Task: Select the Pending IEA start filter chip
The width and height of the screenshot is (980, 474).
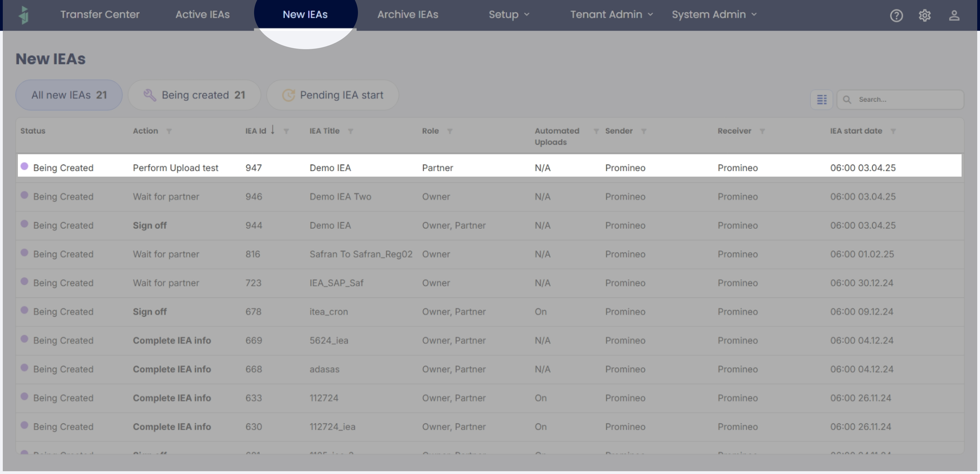Action: (333, 95)
